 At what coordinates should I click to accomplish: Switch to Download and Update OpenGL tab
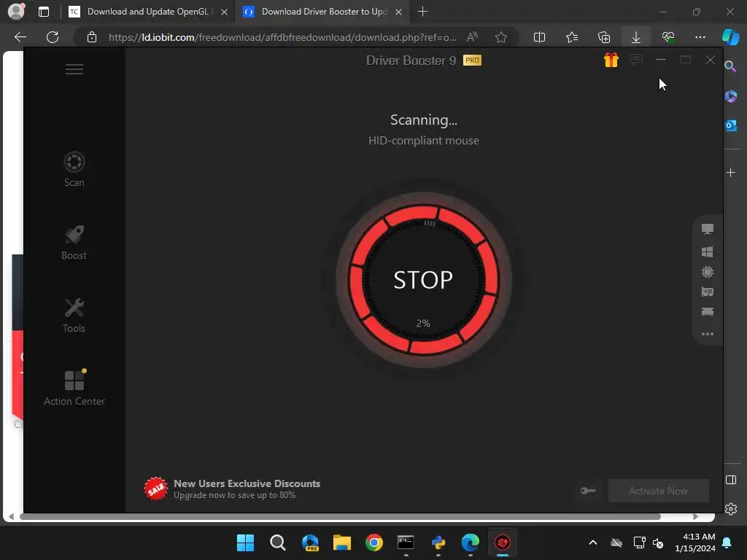pos(147,12)
